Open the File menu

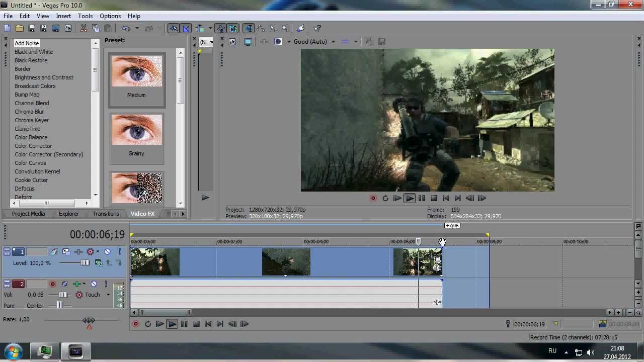tap(8, 16)
